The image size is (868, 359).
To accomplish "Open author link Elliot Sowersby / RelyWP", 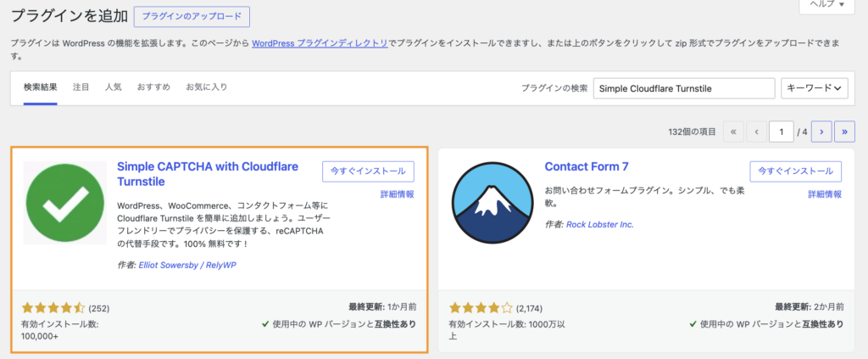I will pos(187,266).
